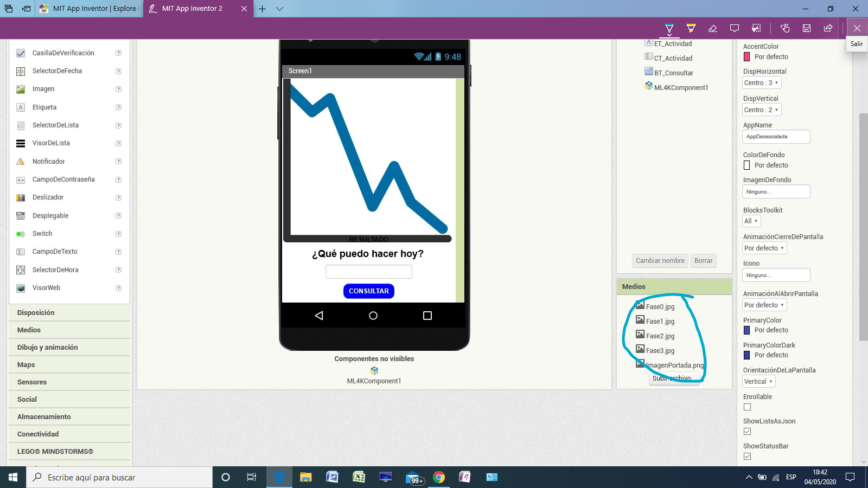Select the ballpoint pen annotation tool
Viewport: 868px width, 488px height.
tap(669, 28)
